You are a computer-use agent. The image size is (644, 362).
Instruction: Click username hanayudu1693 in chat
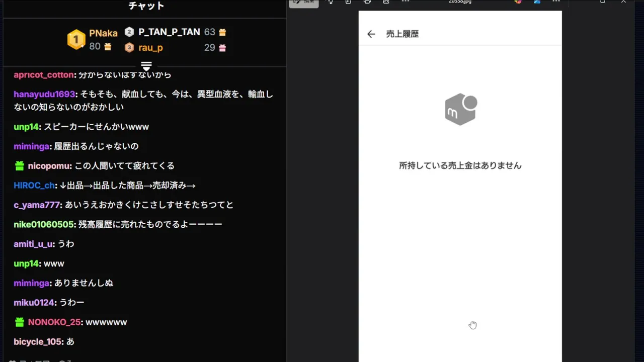pyautogui.click(x=44, y=95)
